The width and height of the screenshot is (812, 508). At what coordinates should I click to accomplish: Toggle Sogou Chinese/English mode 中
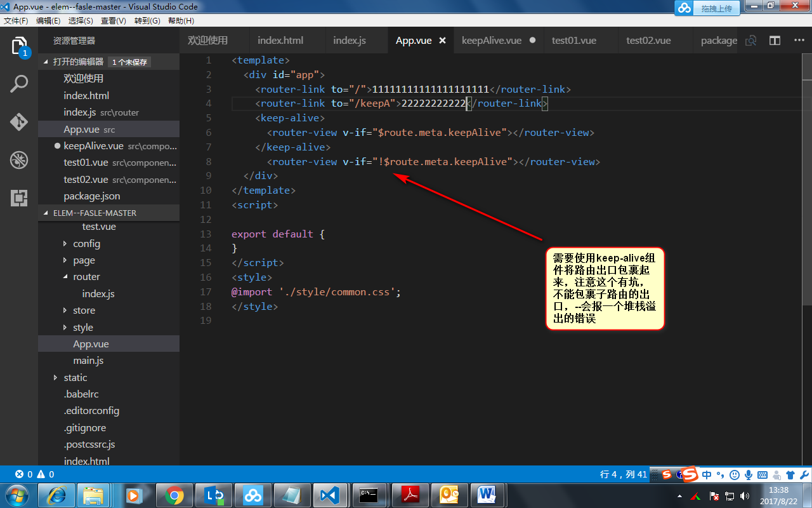tap(707, 474)
